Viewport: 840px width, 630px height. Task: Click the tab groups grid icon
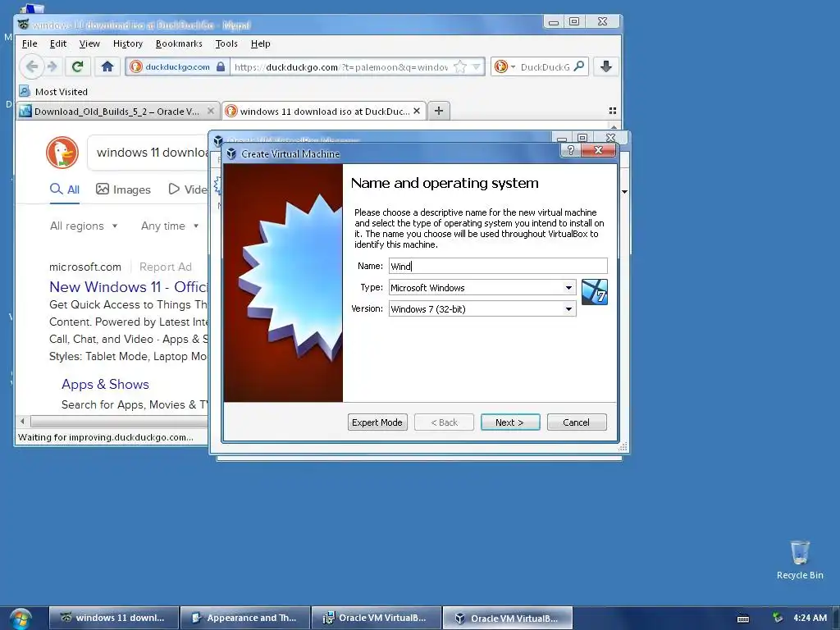pos(612,111)
